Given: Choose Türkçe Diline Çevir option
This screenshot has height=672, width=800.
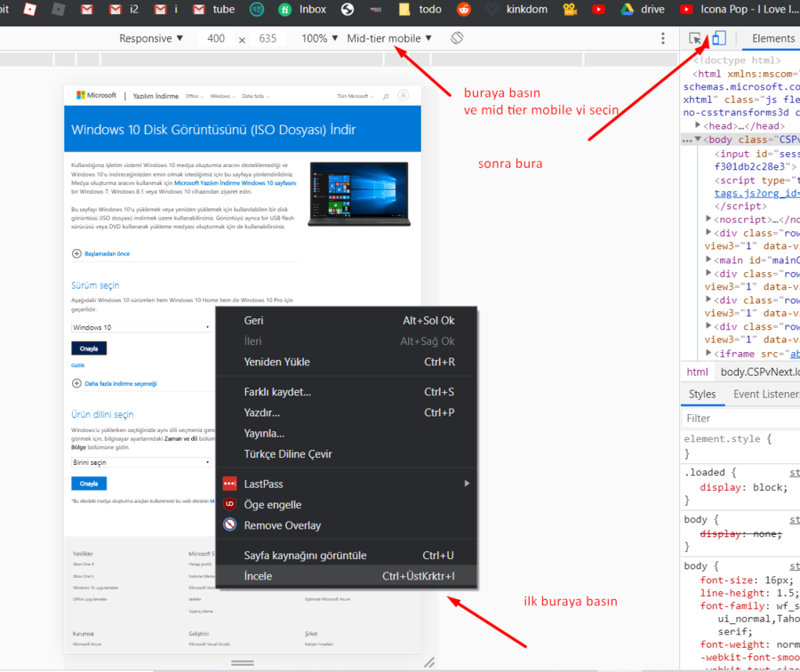Looking at the screenshot, I should tap(346, 453).
